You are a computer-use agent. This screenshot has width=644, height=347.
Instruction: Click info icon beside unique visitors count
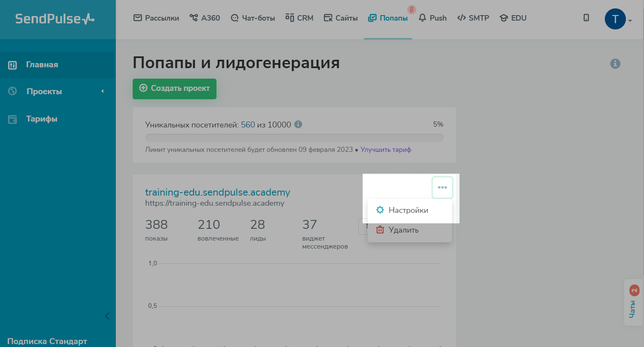pyautogui.click(x=298, y=124)
